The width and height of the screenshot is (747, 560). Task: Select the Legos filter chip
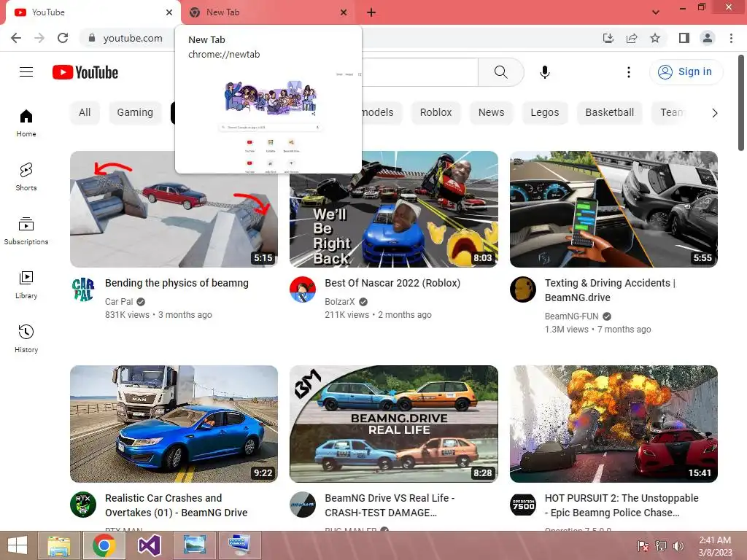click(545, 113)
